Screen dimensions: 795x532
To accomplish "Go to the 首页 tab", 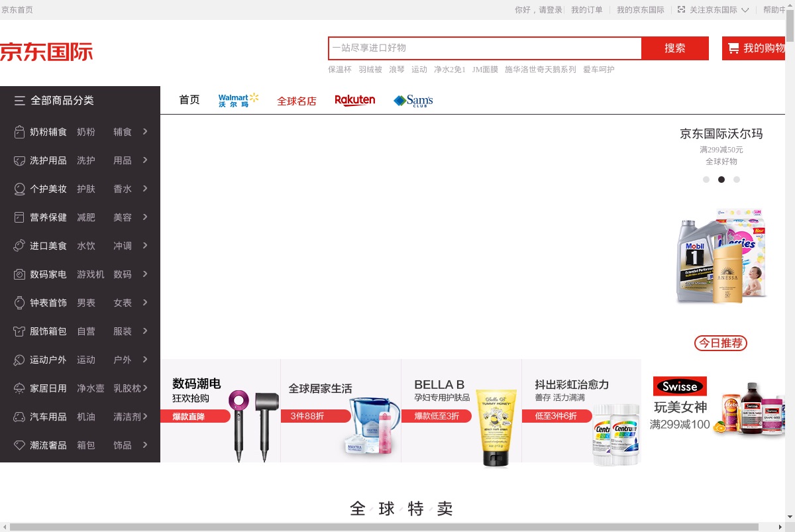I will 189,100.
